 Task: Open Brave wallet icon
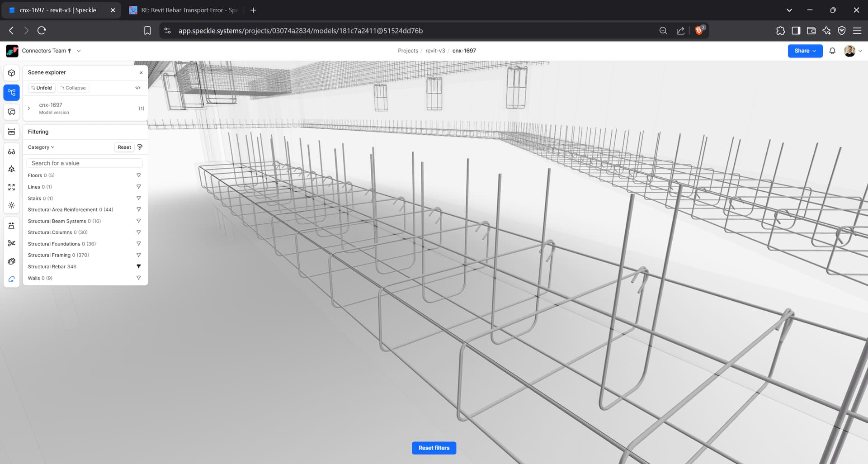tap(811, 31)
